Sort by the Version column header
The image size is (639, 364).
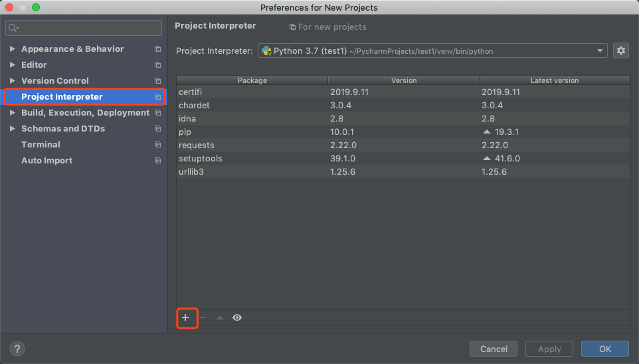pyautogui.click(x=404, y=80)
